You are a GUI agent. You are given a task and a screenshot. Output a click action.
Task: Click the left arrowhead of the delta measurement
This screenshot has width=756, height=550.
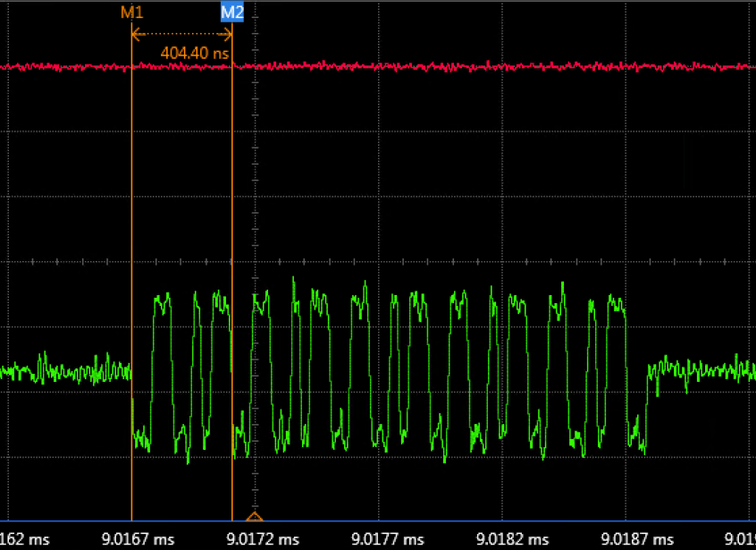click(x=134, y=35)
